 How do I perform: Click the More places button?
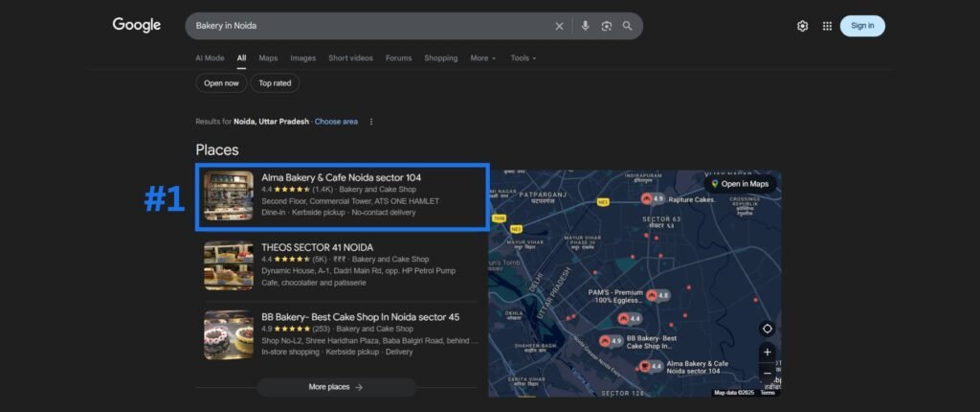(x=336, y=387)
